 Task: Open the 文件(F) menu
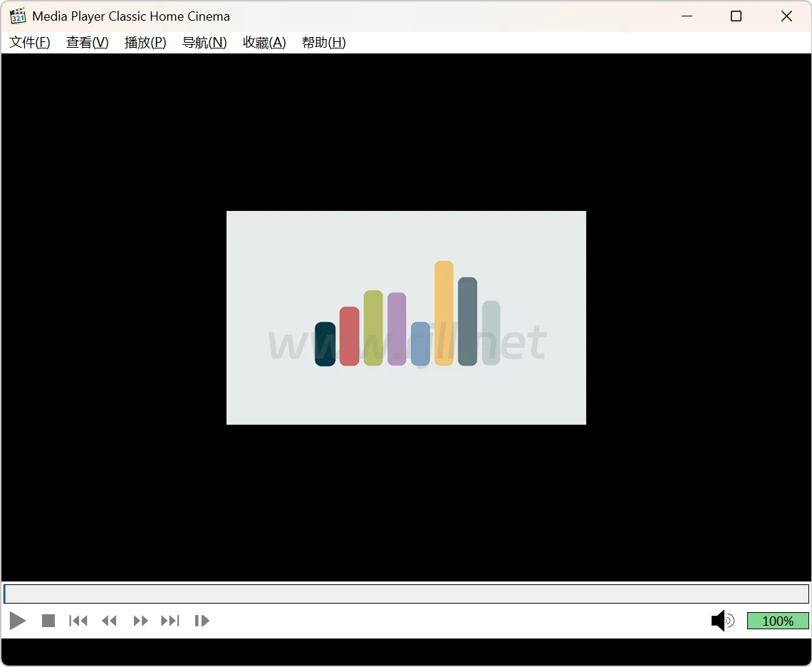[30, 43]
